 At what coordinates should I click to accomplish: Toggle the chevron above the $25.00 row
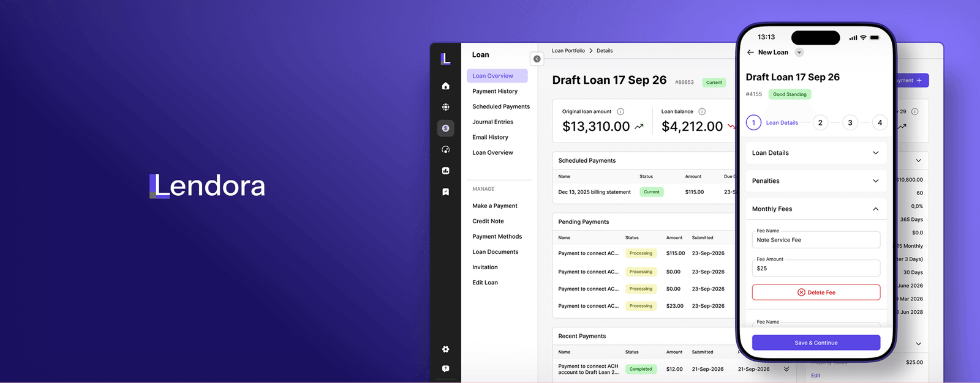tap(918, 344)
